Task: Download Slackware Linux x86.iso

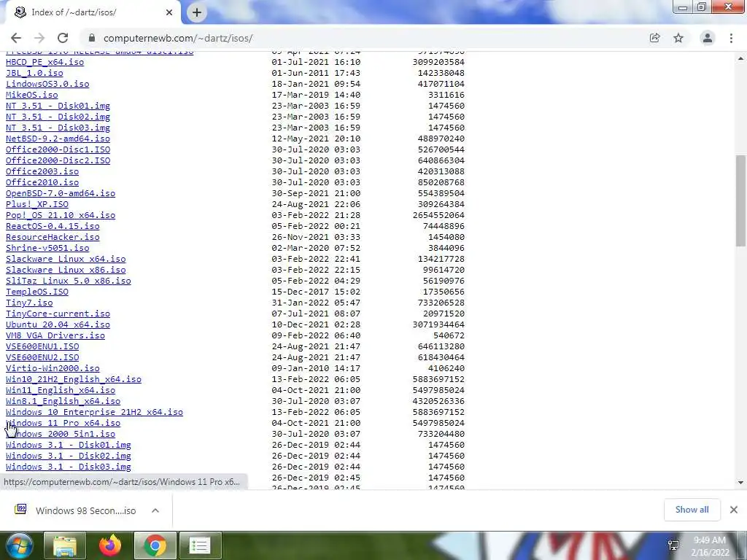Action: (x=66, y=270)
